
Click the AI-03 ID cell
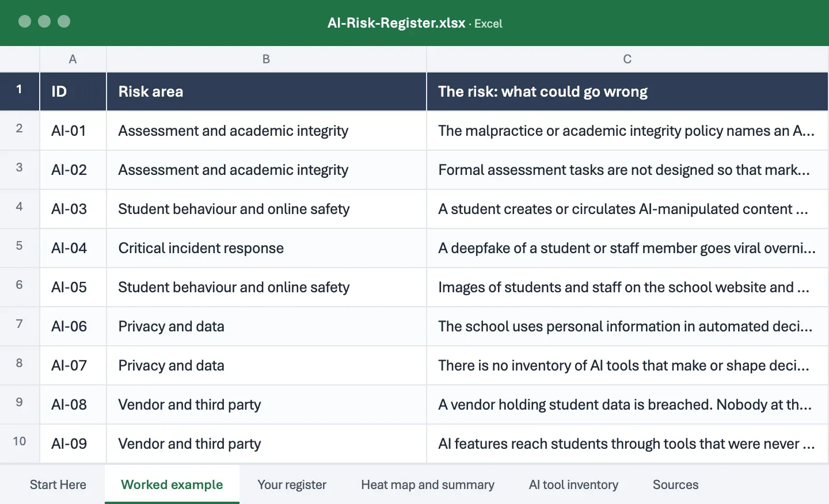tap(73, 209)
